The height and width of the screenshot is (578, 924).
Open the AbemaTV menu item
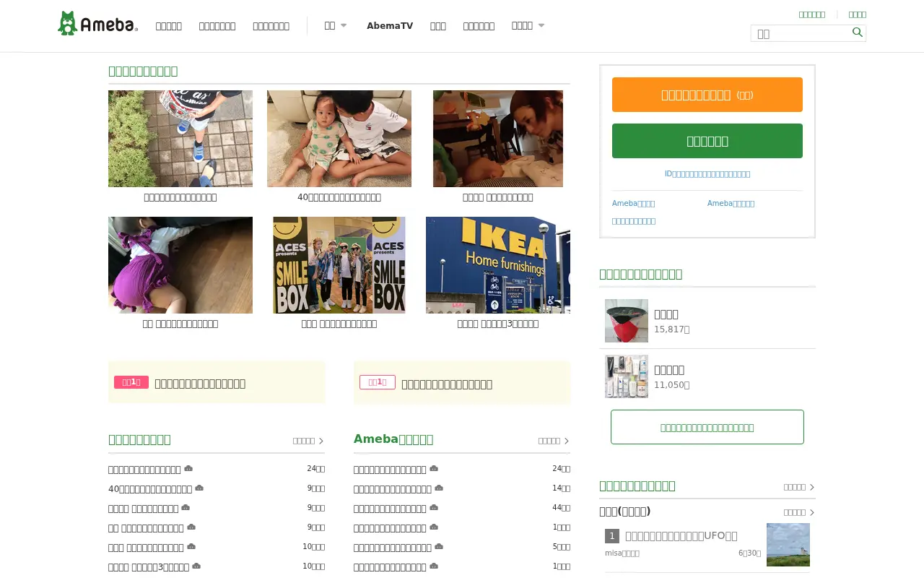click(390, 26)
